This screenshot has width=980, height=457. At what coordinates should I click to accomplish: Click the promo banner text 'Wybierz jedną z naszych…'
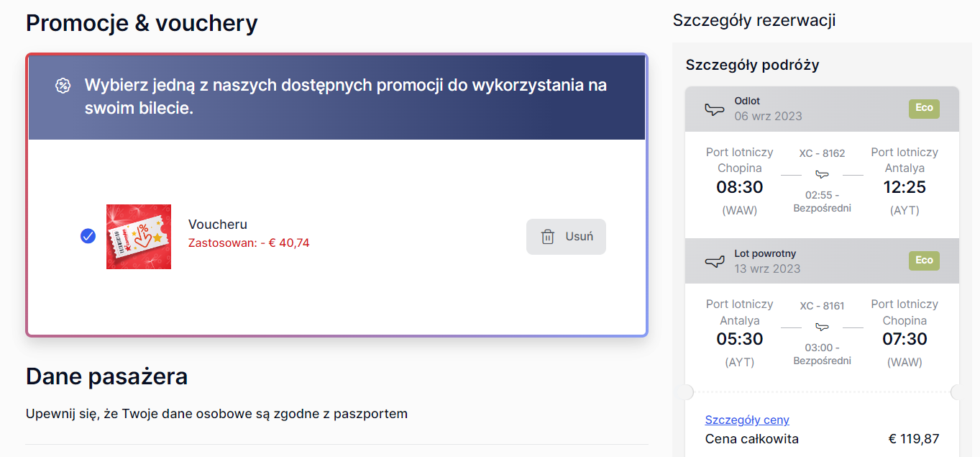click(346, 96)
